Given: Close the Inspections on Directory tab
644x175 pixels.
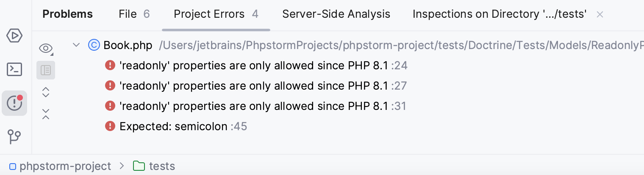Looking at the screenshot, I should pos(600,14).
